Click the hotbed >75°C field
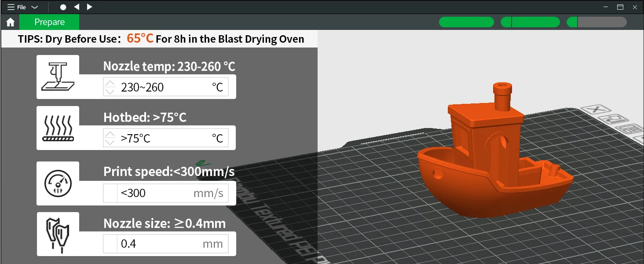 point(166,138)
